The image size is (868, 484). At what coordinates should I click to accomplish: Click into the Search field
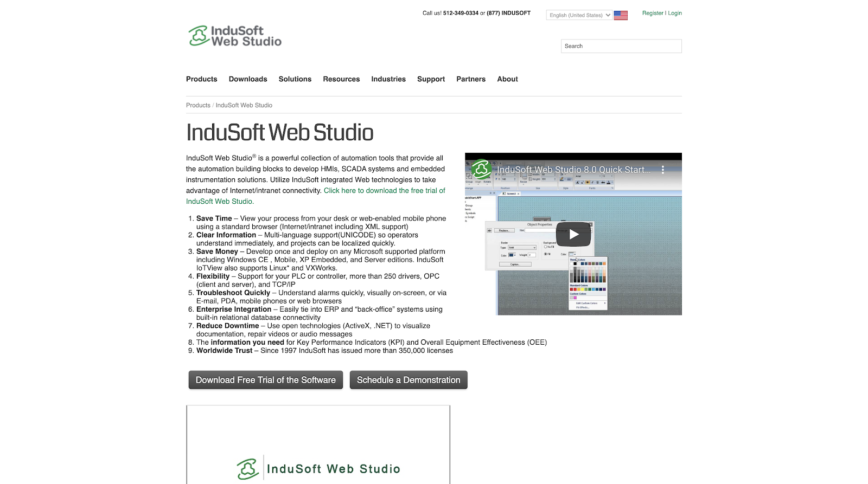621,46
